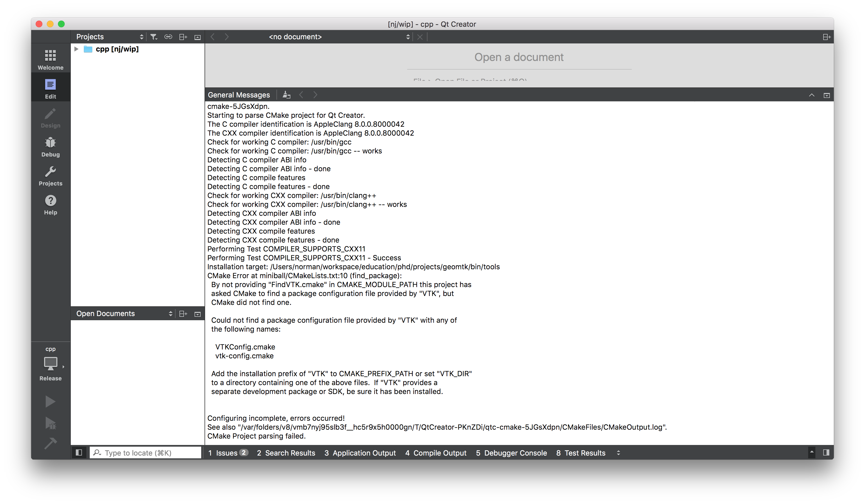Open the Issues output tab
The image size is (865, 504).
[x=228, y=453]
